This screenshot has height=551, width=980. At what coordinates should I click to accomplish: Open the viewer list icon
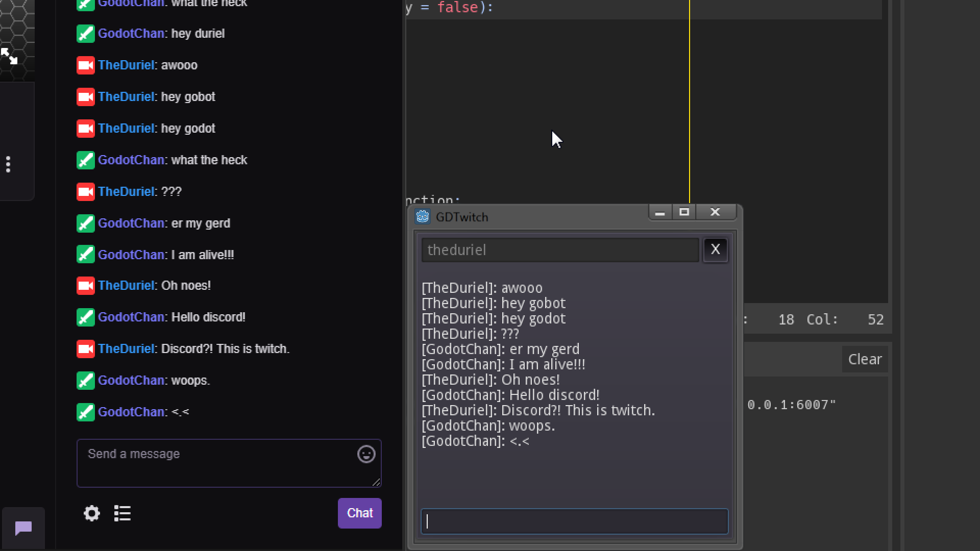pos(122,513)
